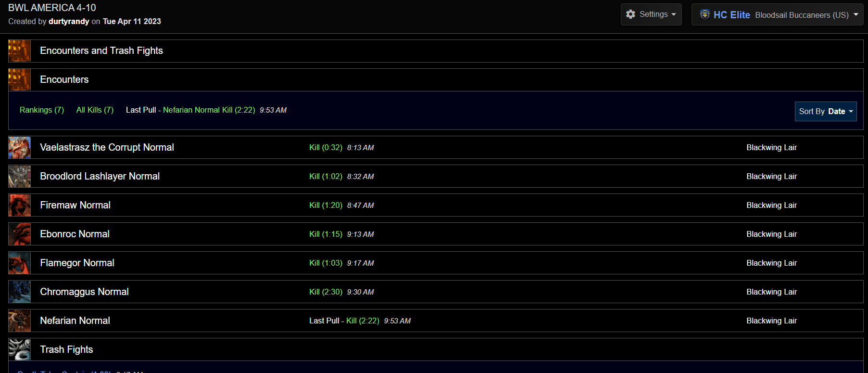
Task: Open Vaelastrasz Kill (0:32) fight
Action: pyautogui.click(x=326, y=147)
